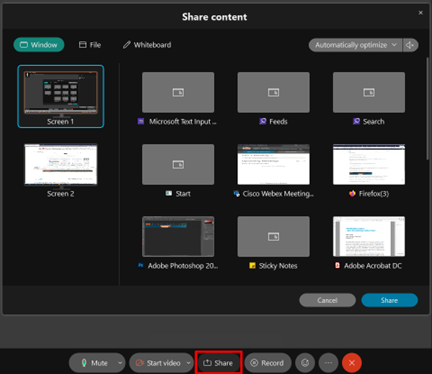Click the share computer audio speaker icon
The image size is (432, 374).
tap(410, 45)
